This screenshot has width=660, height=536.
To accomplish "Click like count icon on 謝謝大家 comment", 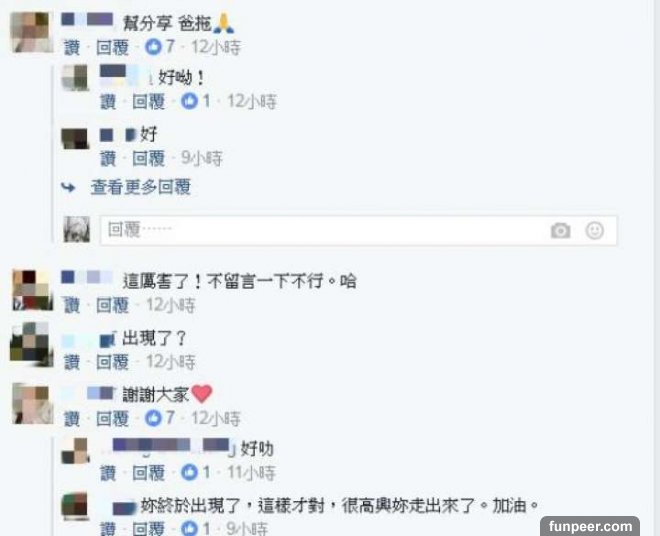I will (x=153, y=418).
